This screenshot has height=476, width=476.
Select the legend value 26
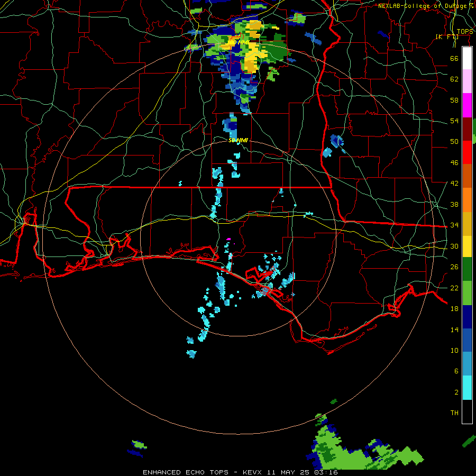pos(454,267)
